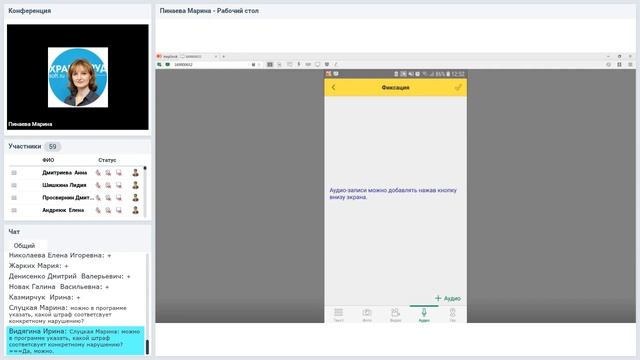Screen dimensions: 640x360
Task: Switch to the Фото tab in phone app
Action: point(367,315)
